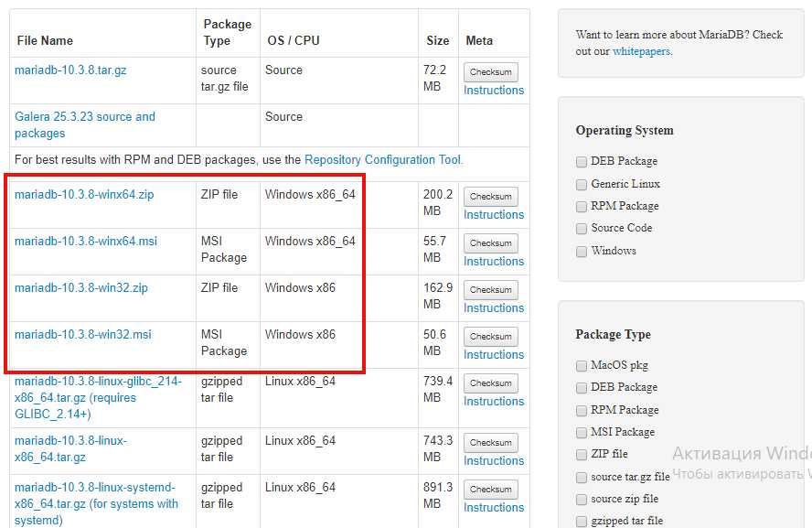Tick the Windows operating system checkbox

(582, 251)
